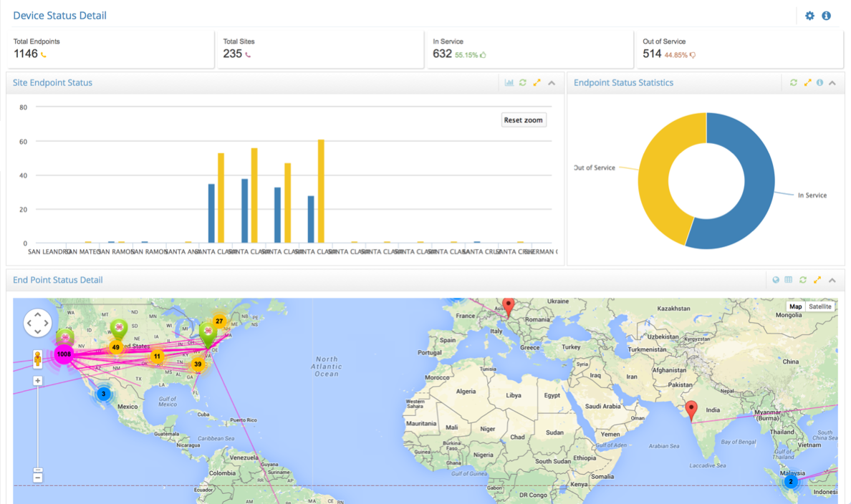This screenshot has height=504, width=851.
Task: Click the SAN LEANDRO axis label
Action: click(49, 252)
